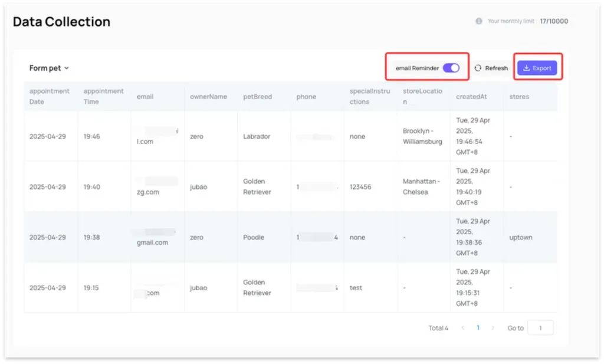Image resolution: width=604 pixels, height=364 pixels.
Task: Open the Form pet dropdown
Action: pos(49,68)
